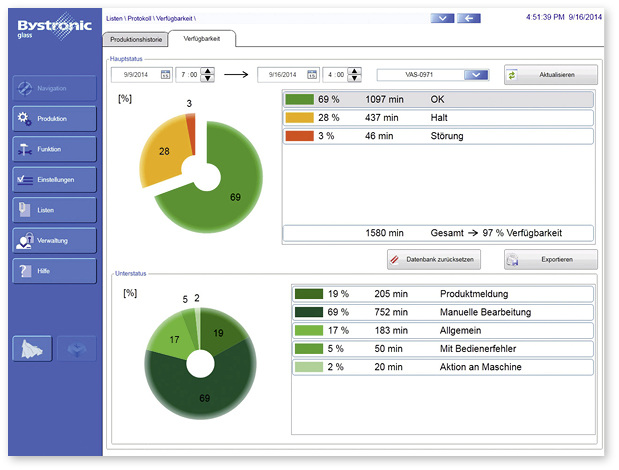Click the glass sheet icon button
Image resolution: width=619 pixels, height=470 pixels.
[32, 348]
